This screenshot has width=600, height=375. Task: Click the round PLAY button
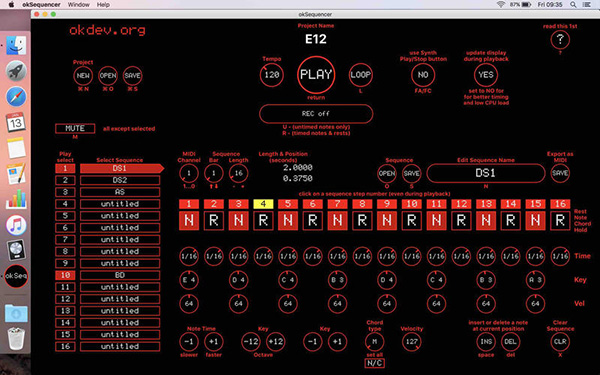point(316,75)
